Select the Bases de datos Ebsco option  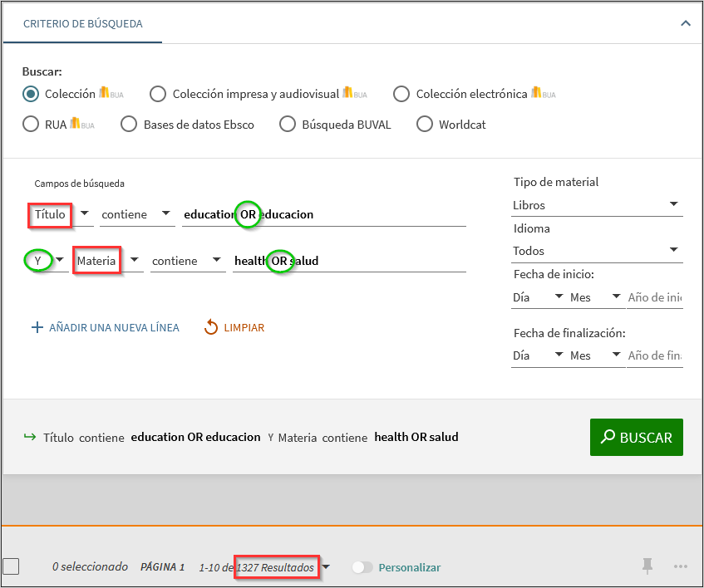click(x=129, y=125)
